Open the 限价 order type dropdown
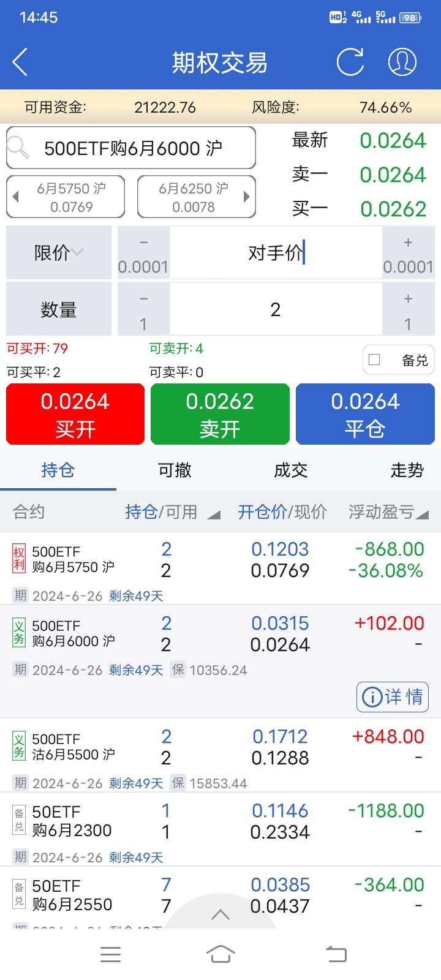The height and width of the screenshot is (980, 441). 59,252
